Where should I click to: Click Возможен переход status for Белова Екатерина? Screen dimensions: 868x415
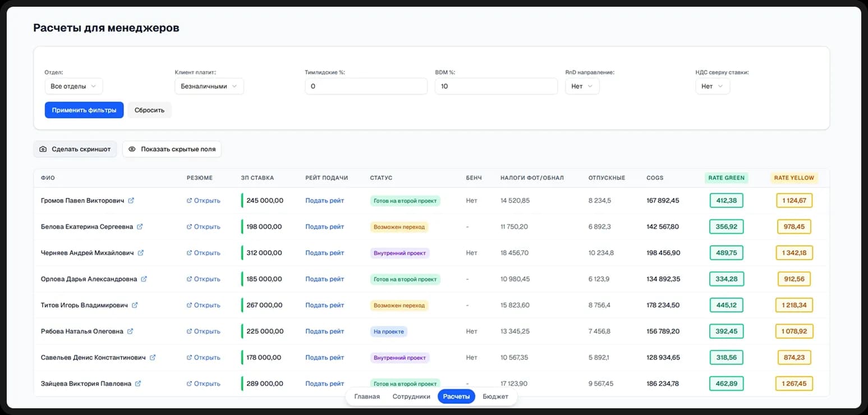click(x=399, y=227)
